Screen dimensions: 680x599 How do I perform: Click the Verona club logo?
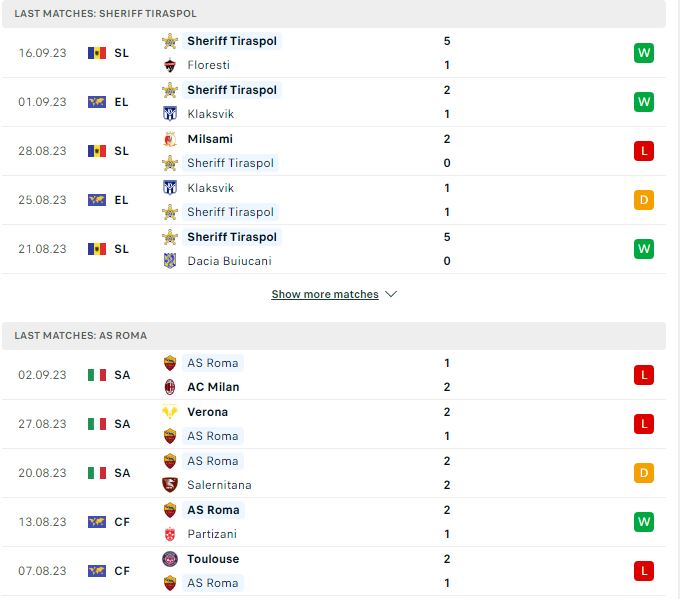(170, 412)
